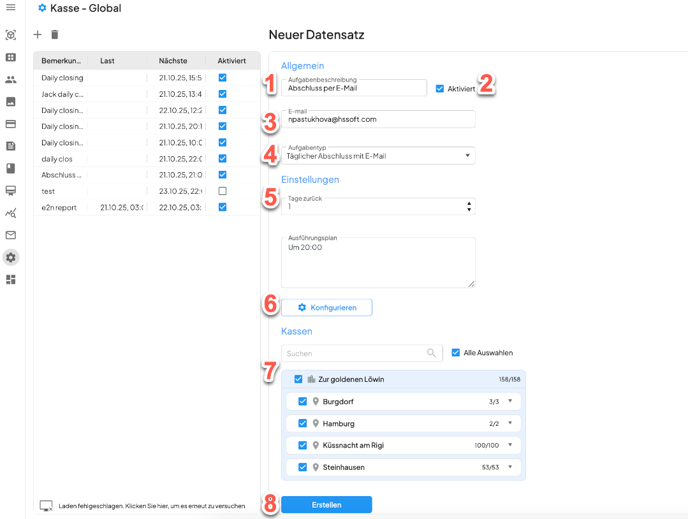Open the analytics chart icon in sidebar

[11, 213]
